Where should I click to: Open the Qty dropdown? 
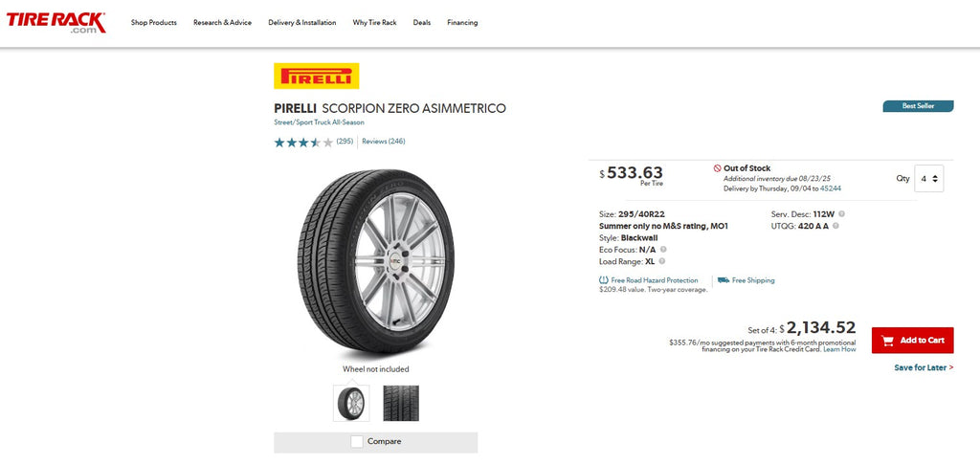(x=929, y=178)
